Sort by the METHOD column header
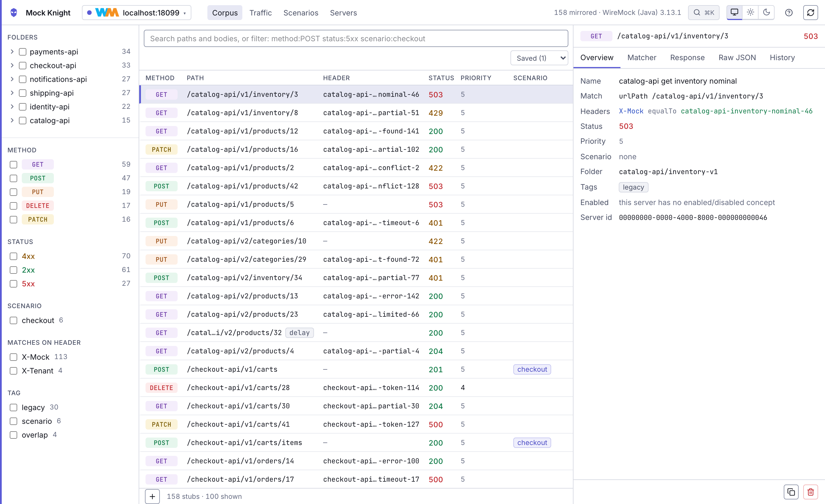 coord(160,78)
